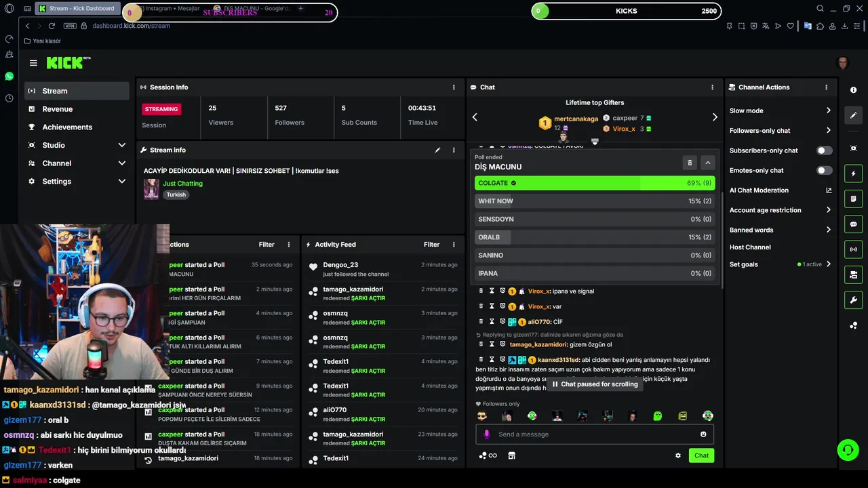The image size is (868, 488).
Task: Click the WHIT NOW poll result bar
Action: point(595,201)
